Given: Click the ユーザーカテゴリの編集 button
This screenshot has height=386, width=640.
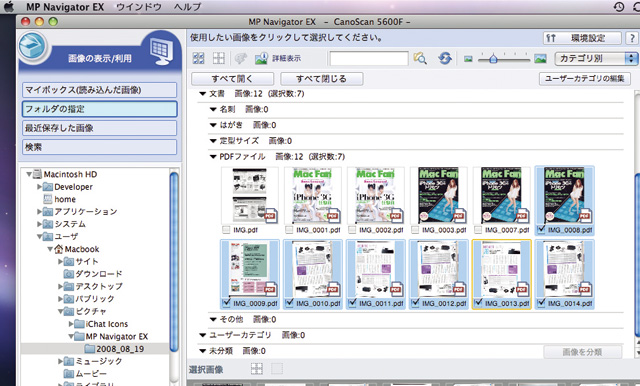Looking at the screenshot, I should click(584, 79).
